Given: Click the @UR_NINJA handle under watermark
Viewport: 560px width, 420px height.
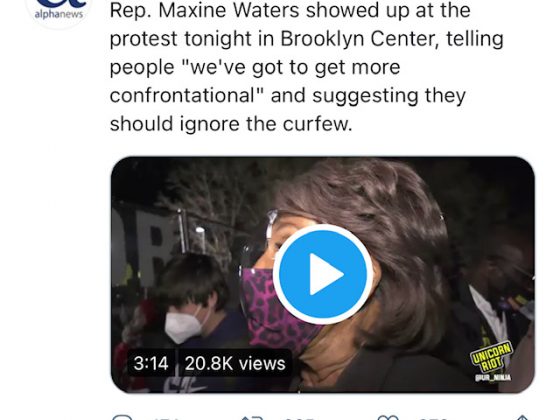Looking at the screenshot, I should point(492,378).
